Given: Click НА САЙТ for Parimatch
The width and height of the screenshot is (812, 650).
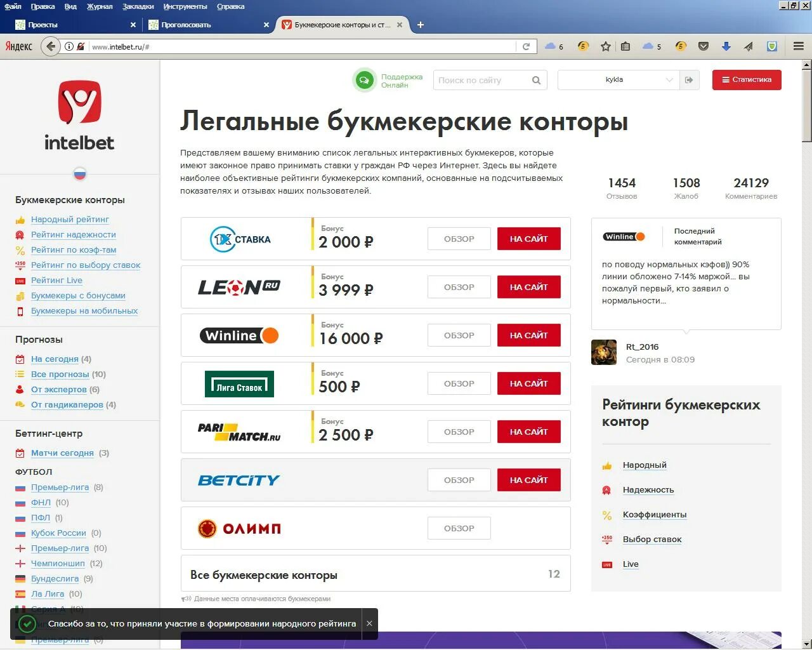Looking at the screenshot, I should (529, 432).
